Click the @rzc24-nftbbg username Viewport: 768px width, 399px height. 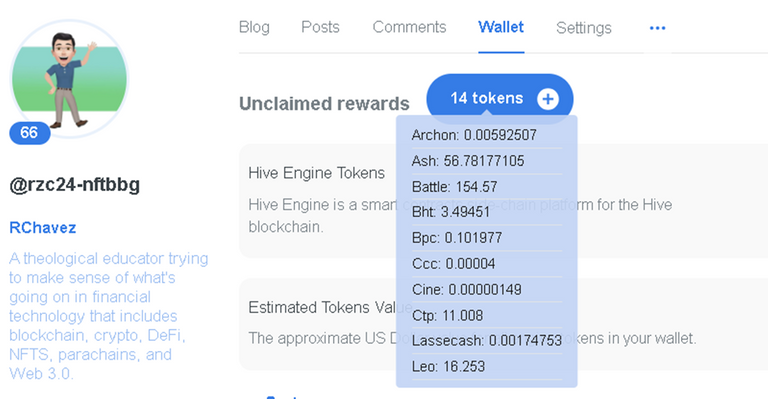pyautogui.click(x=74, y=185)
